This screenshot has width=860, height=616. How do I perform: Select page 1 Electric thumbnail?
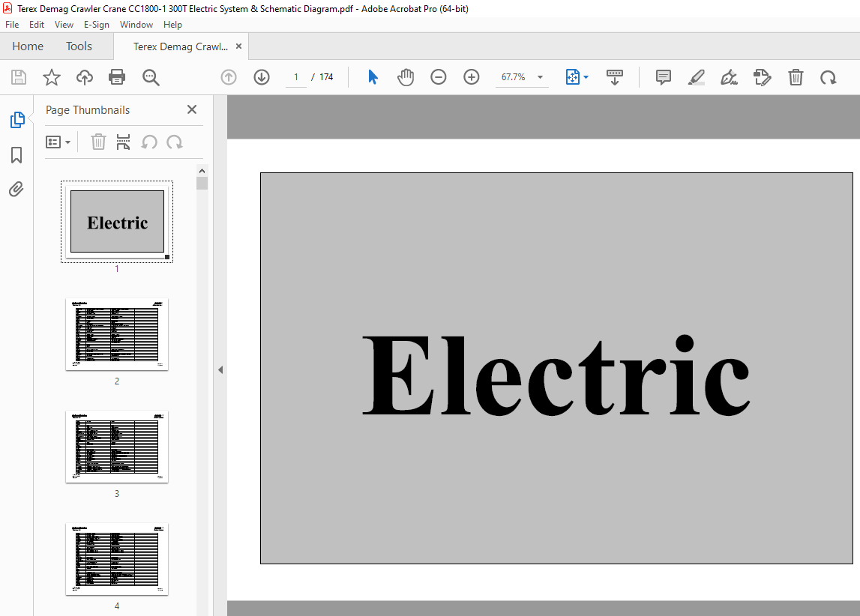117,222
